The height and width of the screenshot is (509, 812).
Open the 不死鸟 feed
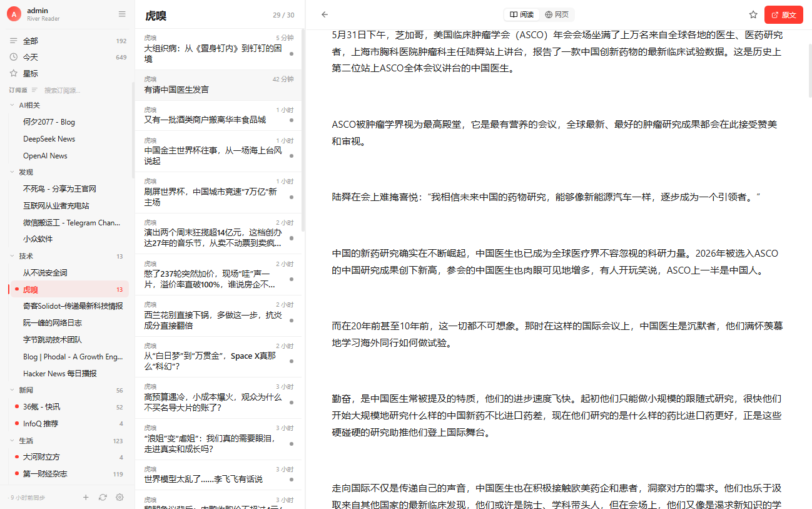pos(68,189)
